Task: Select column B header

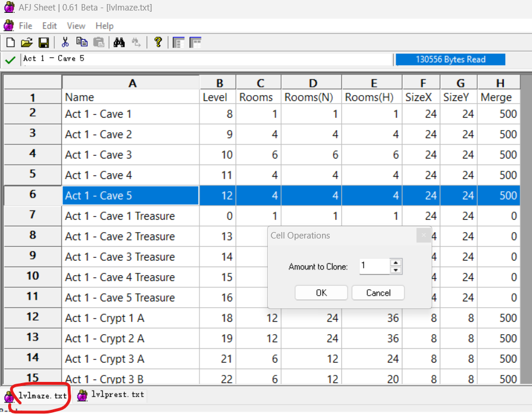Action: 219,83
